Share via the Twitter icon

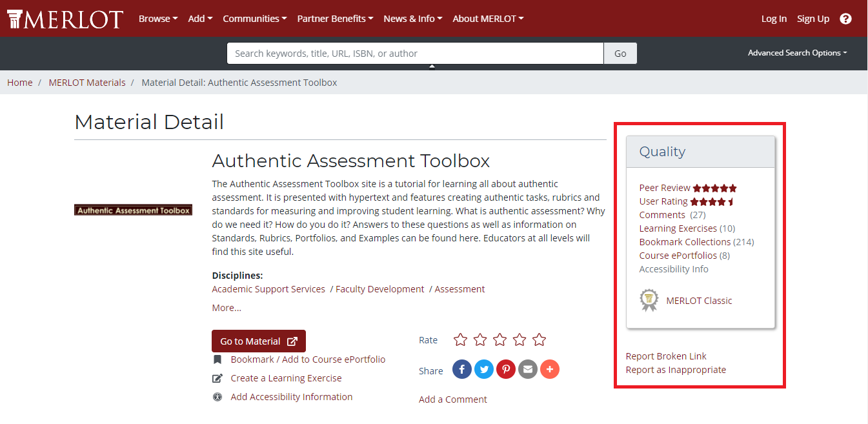484,369
